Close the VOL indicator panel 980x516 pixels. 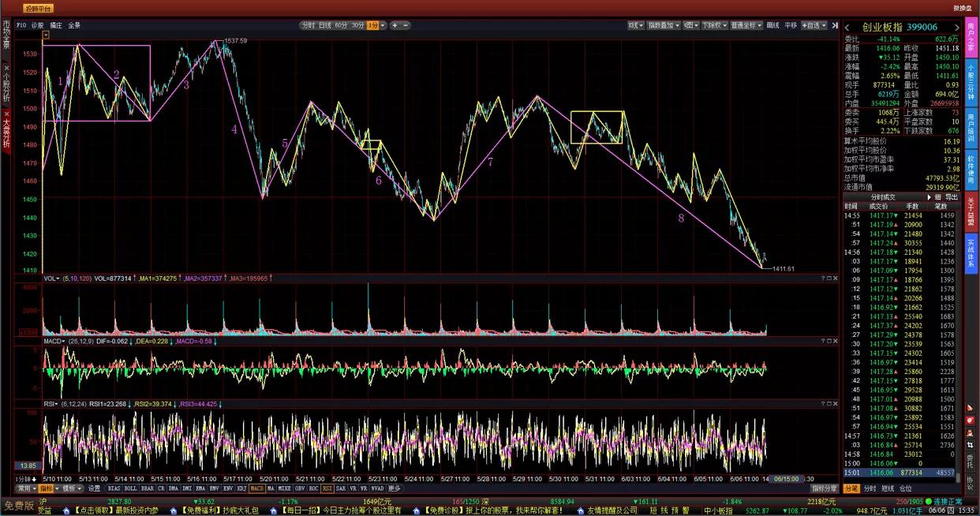(x=836, y=279)
